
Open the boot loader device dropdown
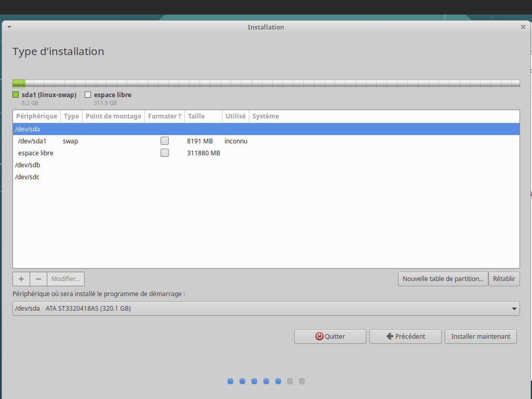(x=265, y=309)
